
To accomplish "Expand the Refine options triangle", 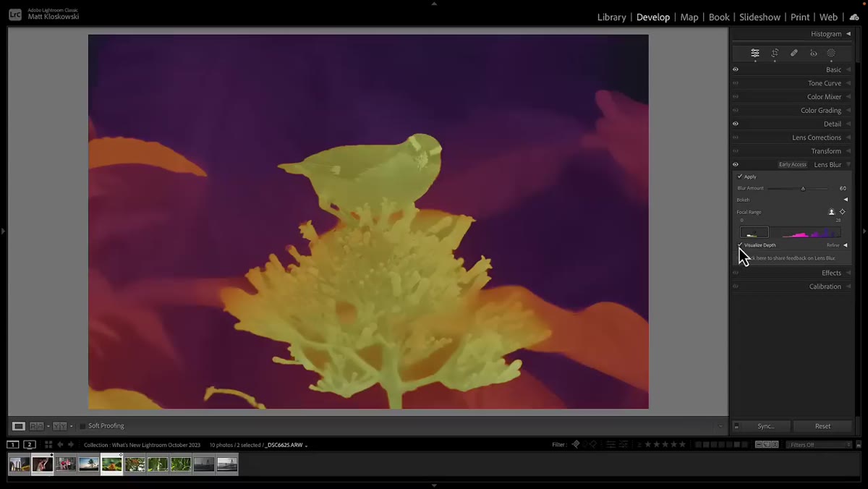I will 846,245.
